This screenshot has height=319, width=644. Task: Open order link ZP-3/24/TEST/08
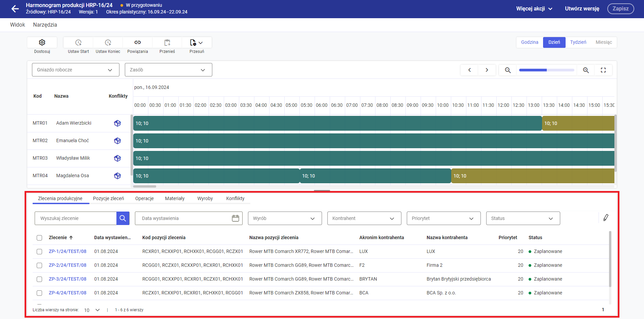pos(68,279)
